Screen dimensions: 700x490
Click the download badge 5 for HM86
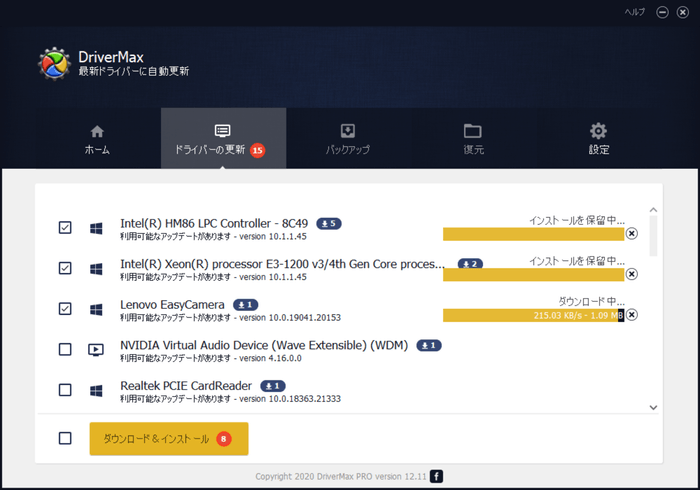[329, 224]
